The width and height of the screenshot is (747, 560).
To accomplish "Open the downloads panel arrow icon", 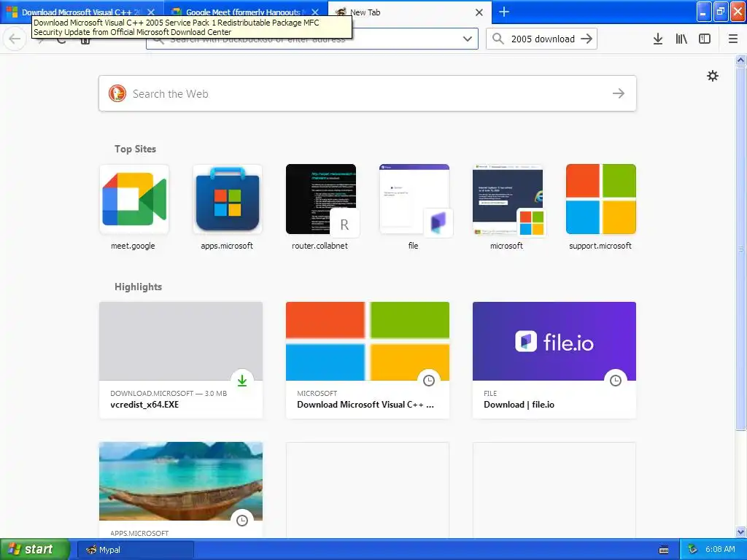I will (x=658, y=39).
